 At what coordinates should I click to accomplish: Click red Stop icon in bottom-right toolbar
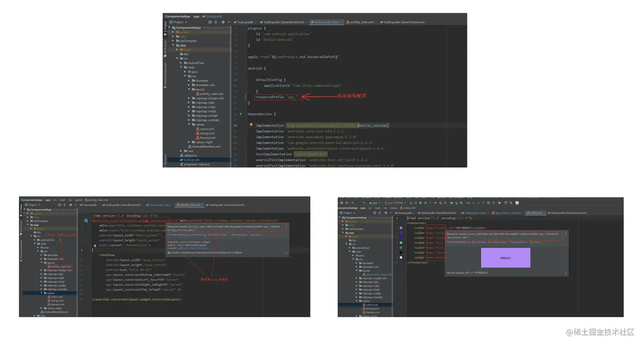pos(445,203)
